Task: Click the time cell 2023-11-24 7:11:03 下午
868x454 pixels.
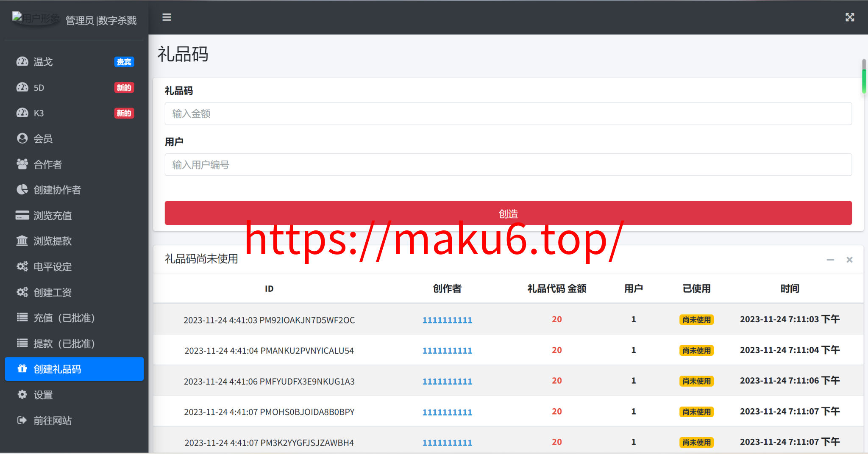Action: [790, 319]
